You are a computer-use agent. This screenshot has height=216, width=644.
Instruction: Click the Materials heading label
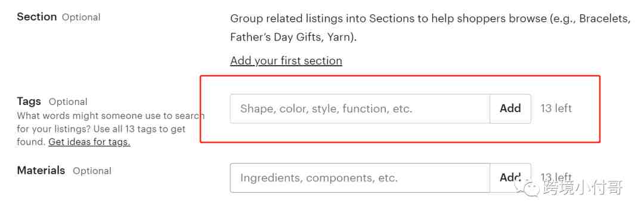pyautogui.click(x=41, y=171)
